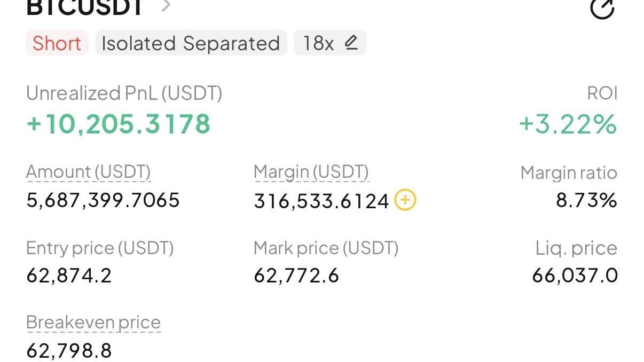Tap the margin amount 316,533.6124
Image resolution: width=644 pixels, height=362 pixels.
(x=321, y=201)
